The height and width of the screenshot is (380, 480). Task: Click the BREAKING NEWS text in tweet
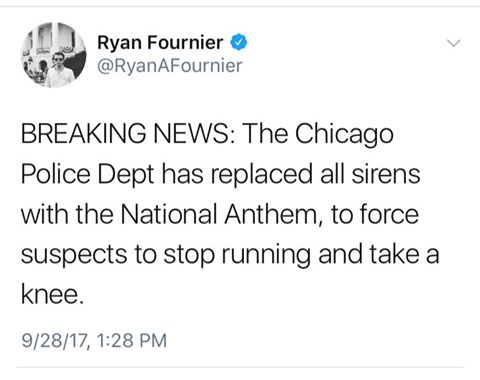click(129, 134)
